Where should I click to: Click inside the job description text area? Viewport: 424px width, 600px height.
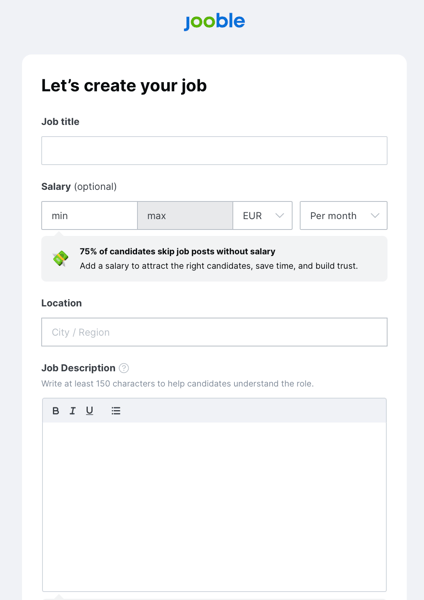click(x=214, y=507)
